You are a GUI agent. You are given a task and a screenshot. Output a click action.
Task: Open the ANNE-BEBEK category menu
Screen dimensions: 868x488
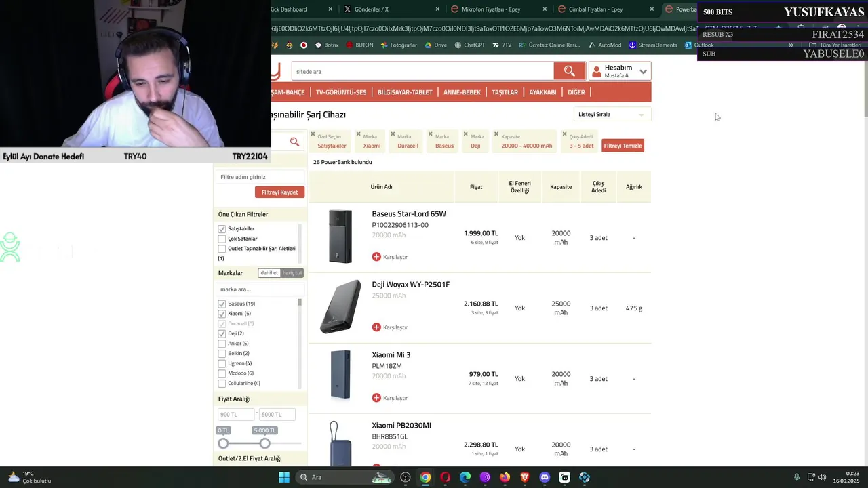click(x=462, y=92)
